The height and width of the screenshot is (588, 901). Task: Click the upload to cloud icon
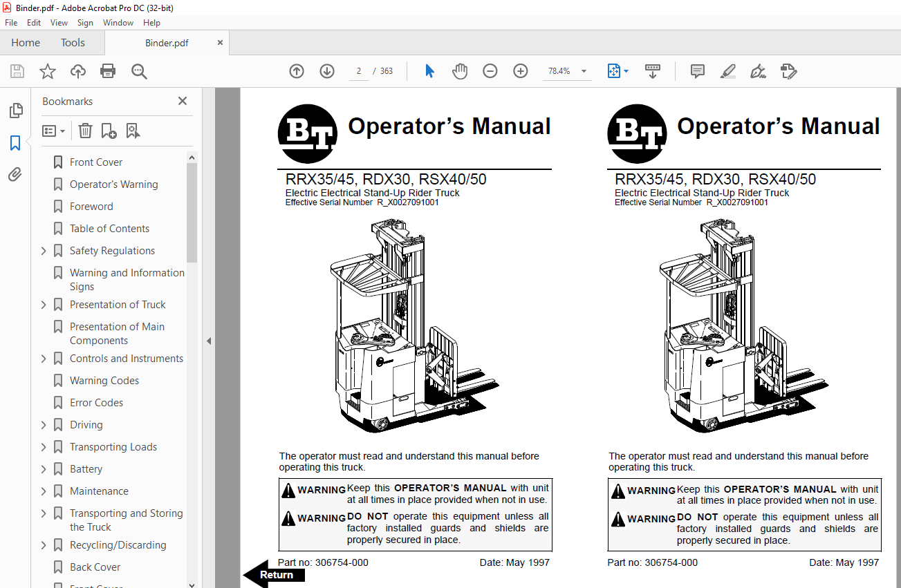click(78, 71)
